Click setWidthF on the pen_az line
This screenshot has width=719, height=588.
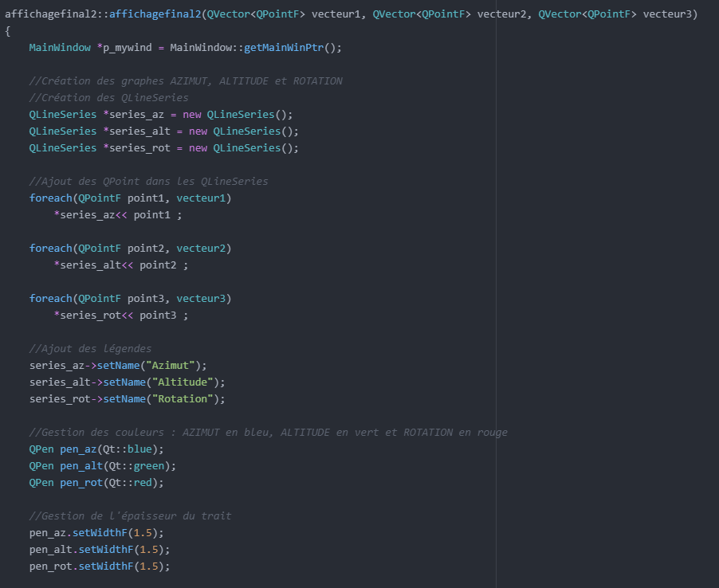[103, 533]
